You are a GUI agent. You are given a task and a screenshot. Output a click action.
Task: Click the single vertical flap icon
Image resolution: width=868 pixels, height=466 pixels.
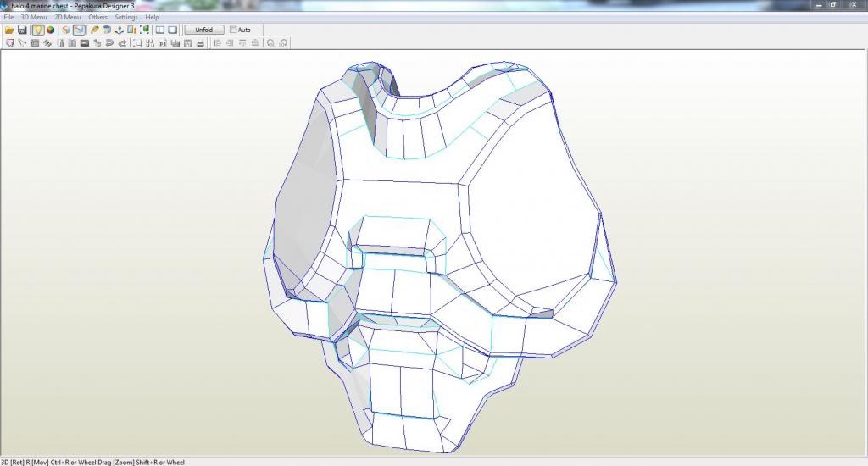tap(60, 42)
